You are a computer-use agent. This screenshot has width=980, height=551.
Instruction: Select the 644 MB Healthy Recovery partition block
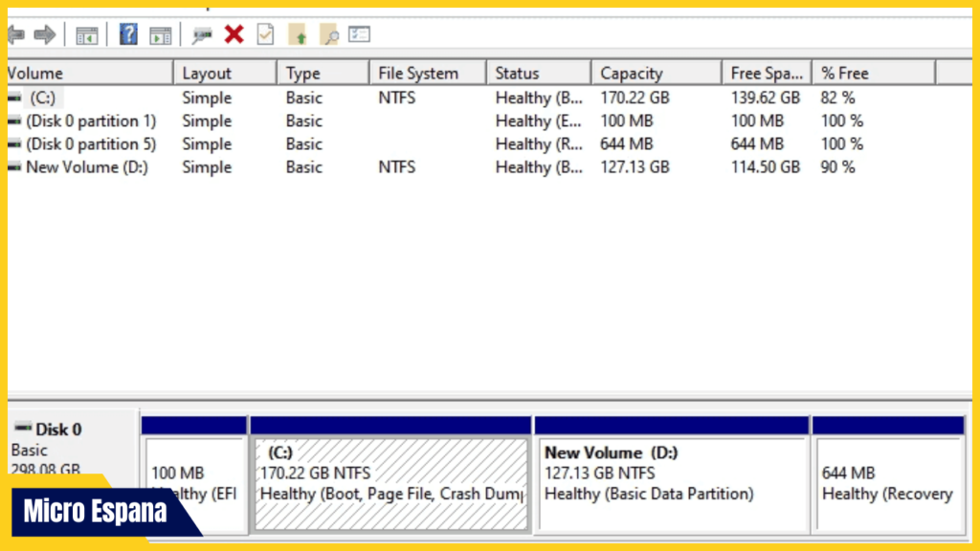click(x=888, y=478)
